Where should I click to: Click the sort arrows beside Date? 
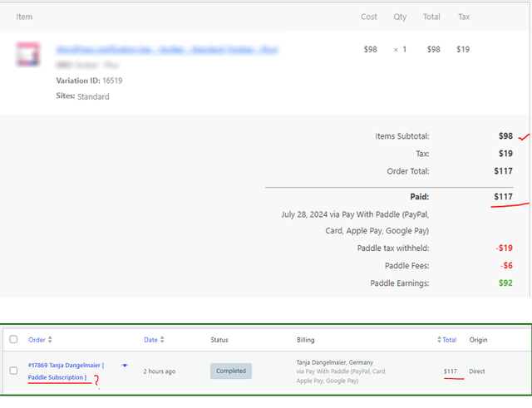162,340
